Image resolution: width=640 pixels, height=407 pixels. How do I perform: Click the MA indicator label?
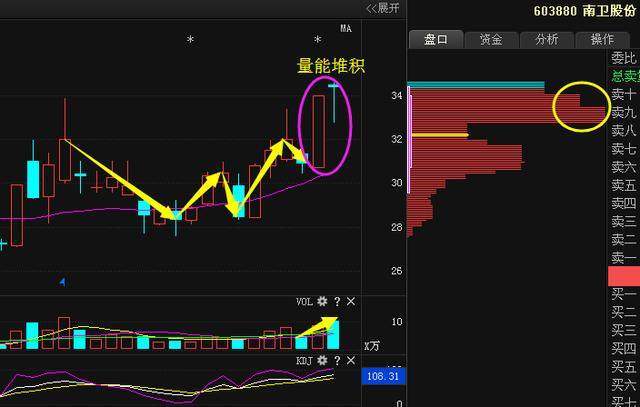(x=346, y=29)
